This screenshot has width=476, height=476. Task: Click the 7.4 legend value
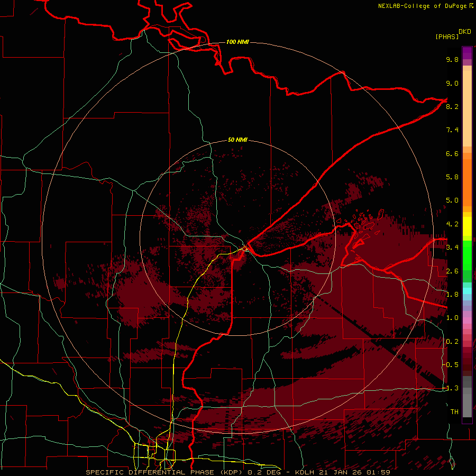452,130
